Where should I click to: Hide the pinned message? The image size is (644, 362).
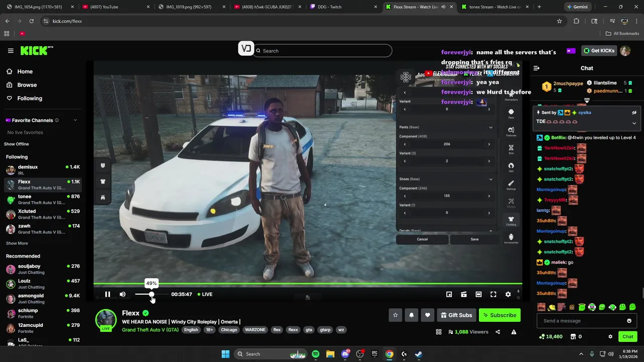click(x=634, y=113)
